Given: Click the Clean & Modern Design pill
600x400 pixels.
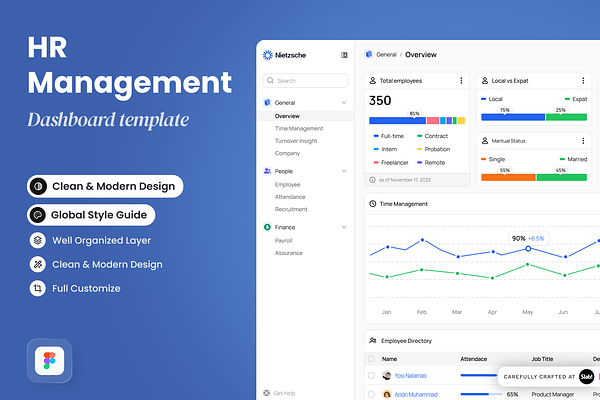Looking at the screenshot, I should point(105,186).
